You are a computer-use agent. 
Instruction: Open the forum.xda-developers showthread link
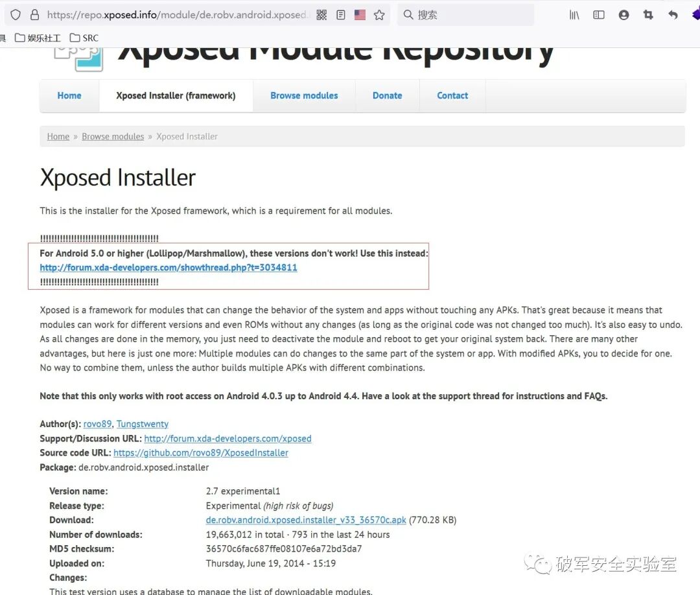[169, 268]
